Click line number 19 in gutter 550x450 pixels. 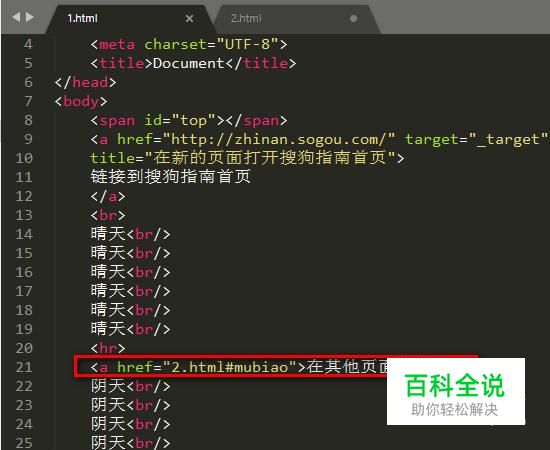click(x=24, y=329)
